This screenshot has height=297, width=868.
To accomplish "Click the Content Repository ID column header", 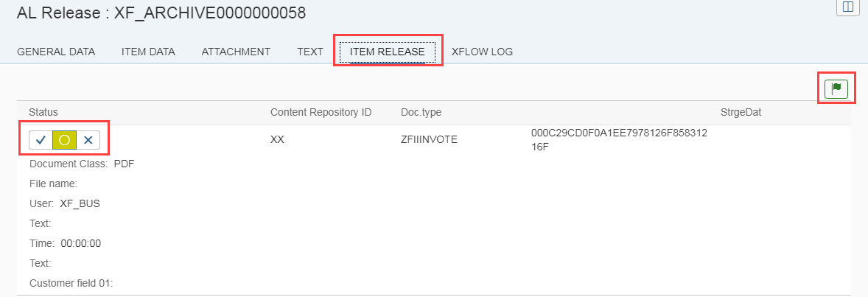I will [321, 112].
